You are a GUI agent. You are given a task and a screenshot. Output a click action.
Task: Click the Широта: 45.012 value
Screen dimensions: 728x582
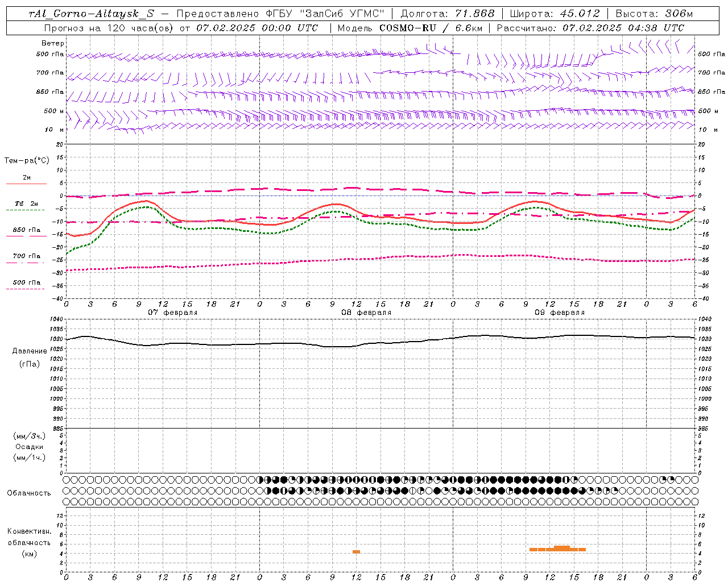pyautogui.click(x=555, y=14)
